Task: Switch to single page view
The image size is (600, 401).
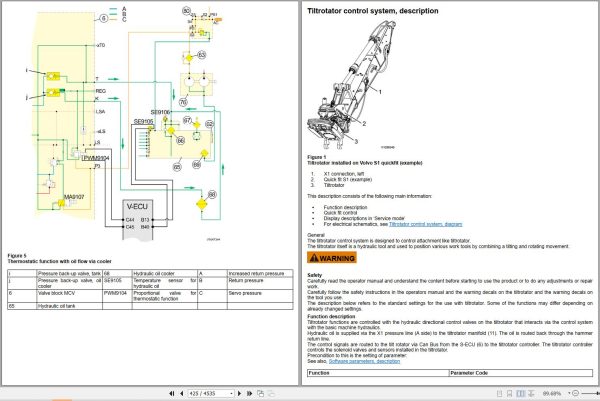Action: [x=499, y=393]
